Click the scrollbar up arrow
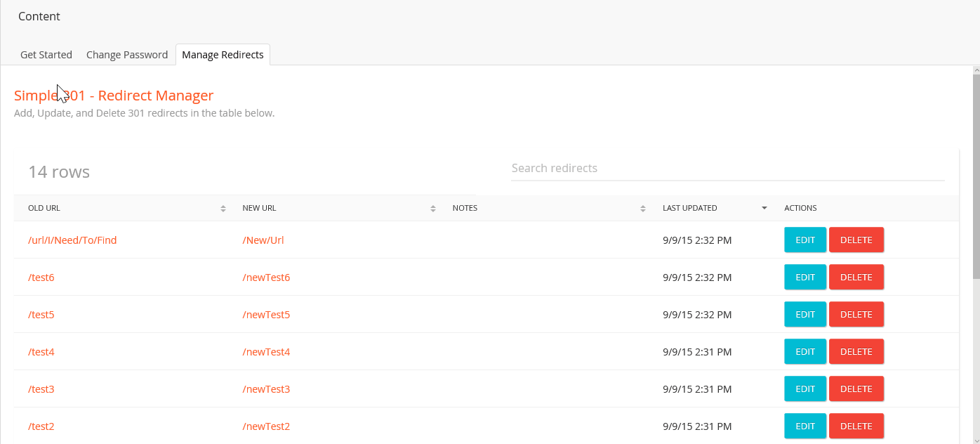Image resolution: width=980 pixels, height=444 pixels. tap(976, 71)
